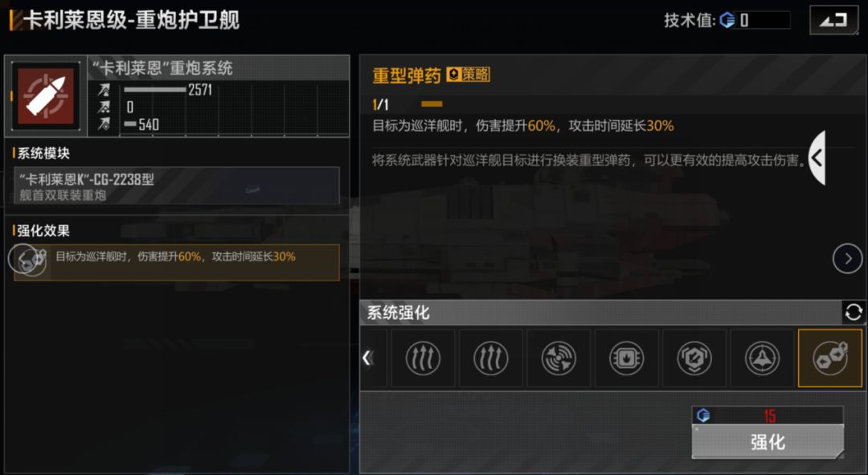Pick the flame chip upgrade icon
The image size is (868, 475).
(626, 358)
